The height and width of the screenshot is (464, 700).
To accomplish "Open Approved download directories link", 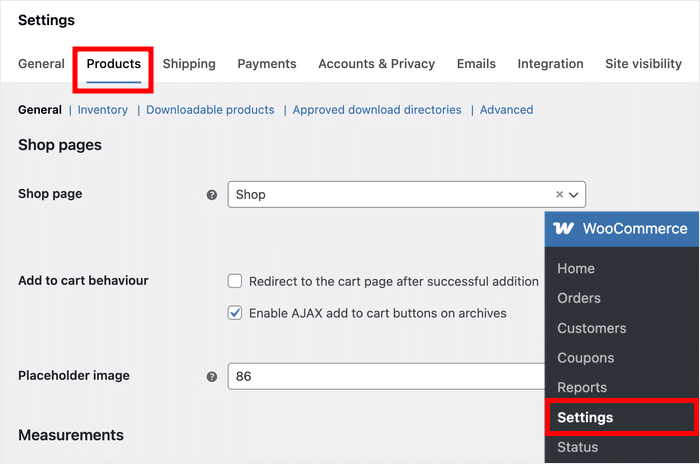I will click(x=377, y=110).
